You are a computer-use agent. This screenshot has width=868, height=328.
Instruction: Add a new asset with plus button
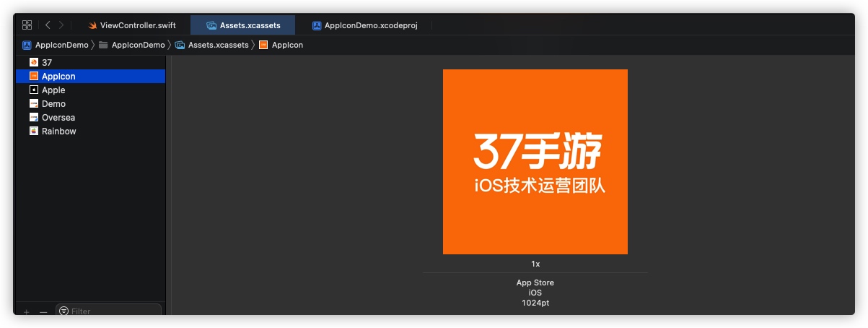(x=27, y=311)
